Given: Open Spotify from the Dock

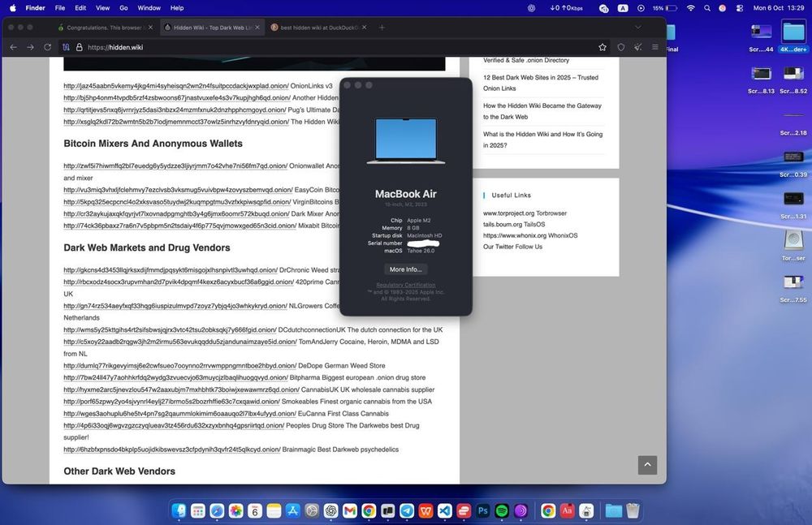Looking at the screenshot, I should point(502,511).
